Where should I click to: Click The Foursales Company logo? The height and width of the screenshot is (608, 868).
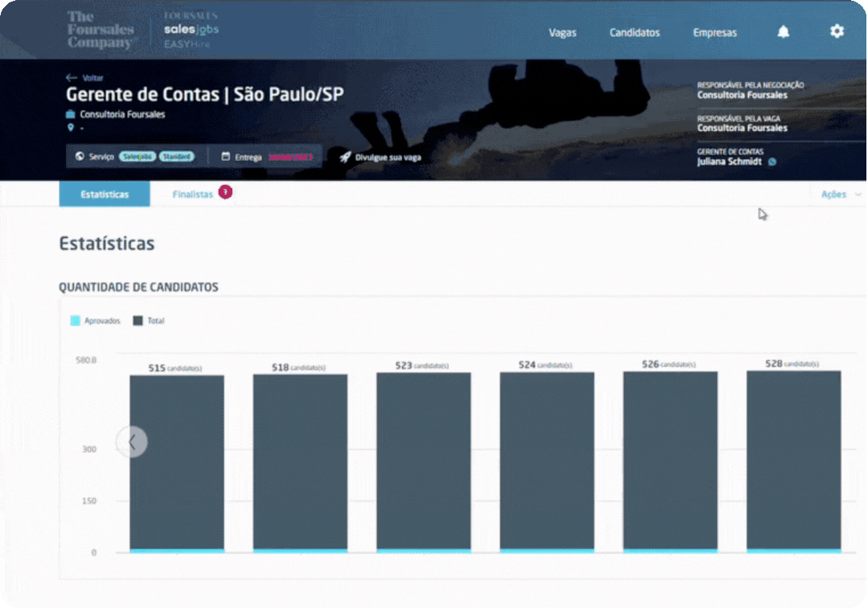tap(100, 30)
